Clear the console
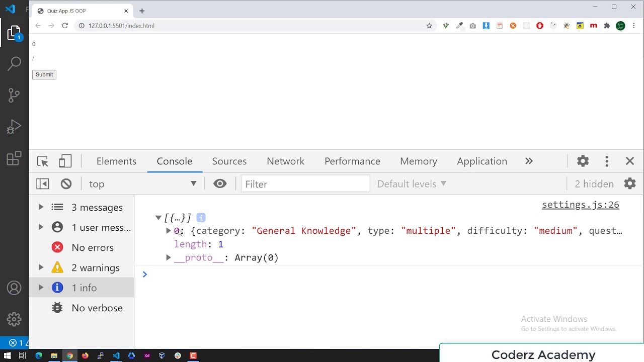This screenshot has width=644, height=362. (66, 184)
